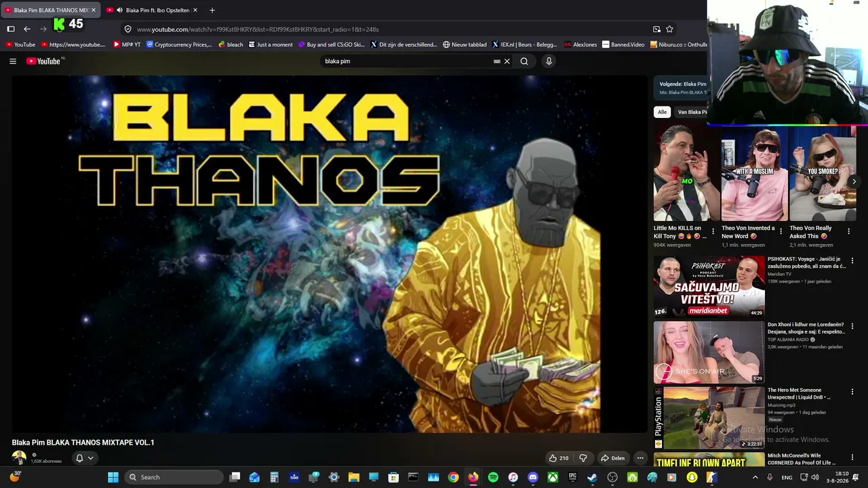The height and width of the screenshot is (488, 868).
Task: Open the 'bleach' bookmark
Action: point(231,45)
